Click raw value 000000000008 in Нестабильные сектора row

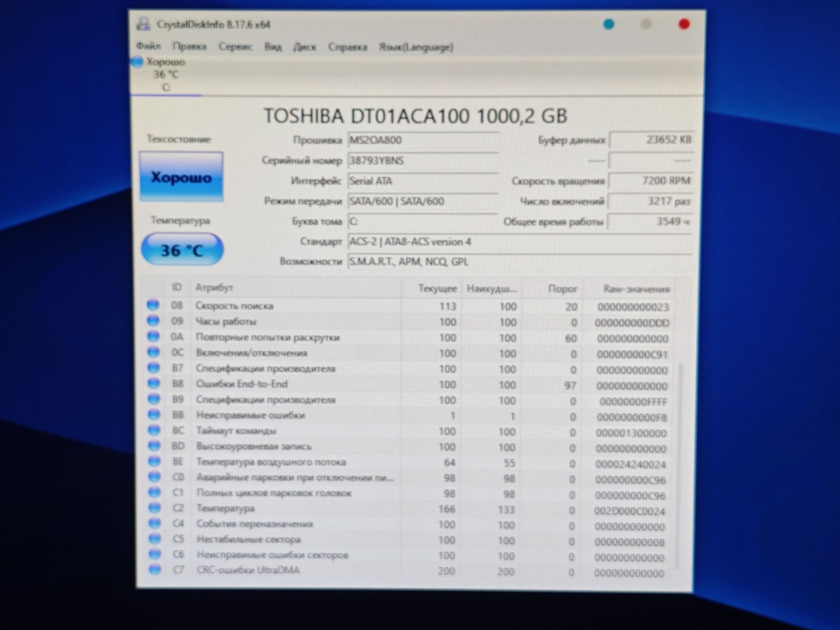pos(629,542)
